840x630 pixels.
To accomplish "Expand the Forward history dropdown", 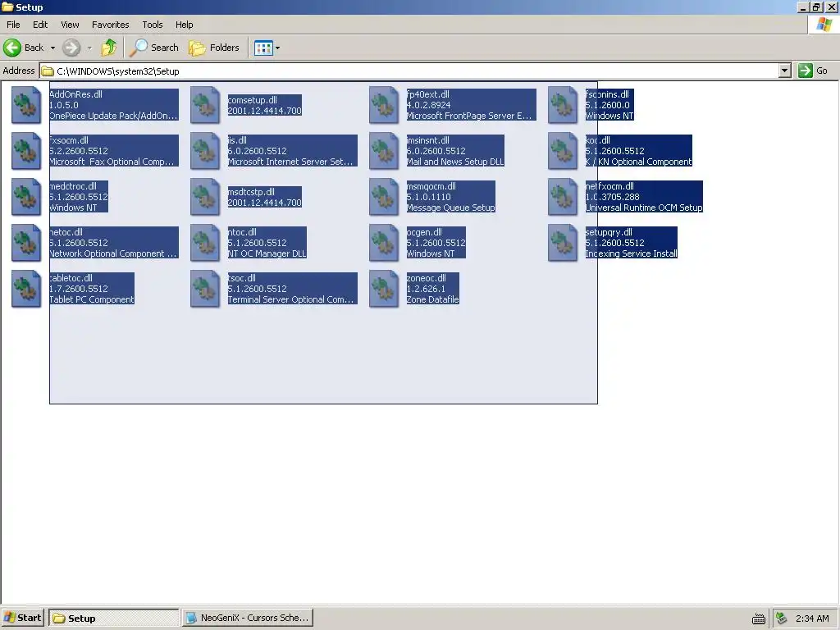I will pos(89,48).
